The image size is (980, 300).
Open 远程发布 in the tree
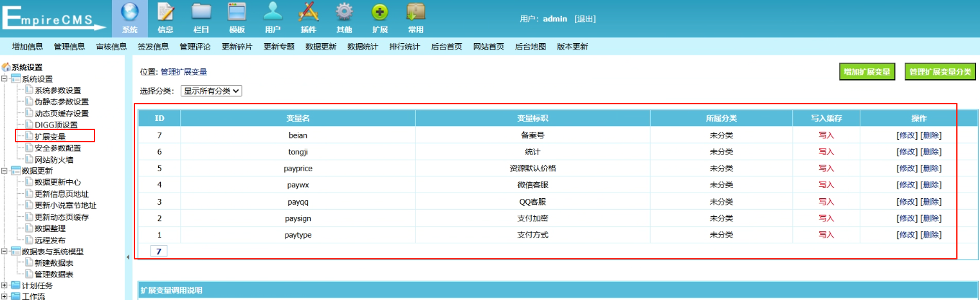point(50,240)
